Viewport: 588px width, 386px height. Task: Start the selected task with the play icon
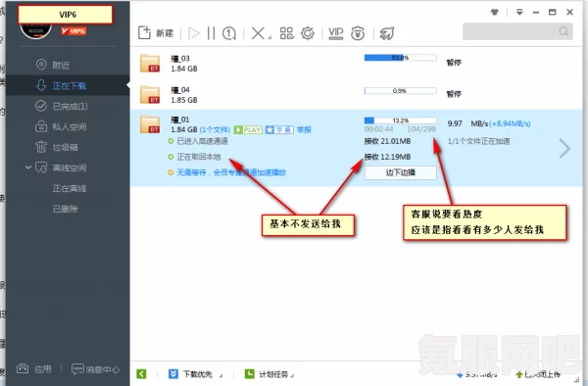[x=194, y=33]
